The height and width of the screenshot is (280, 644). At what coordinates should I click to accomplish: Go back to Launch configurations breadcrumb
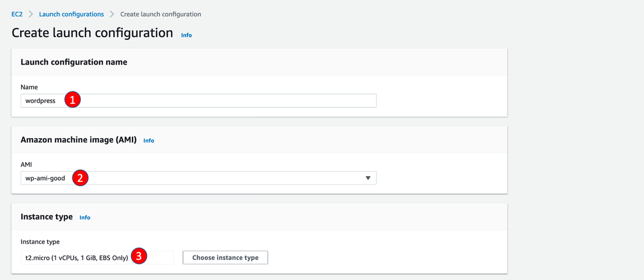[x=71, y=14]
